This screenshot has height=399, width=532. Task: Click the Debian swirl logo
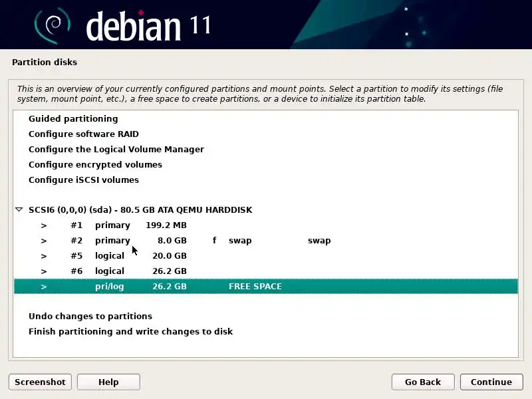53,26
